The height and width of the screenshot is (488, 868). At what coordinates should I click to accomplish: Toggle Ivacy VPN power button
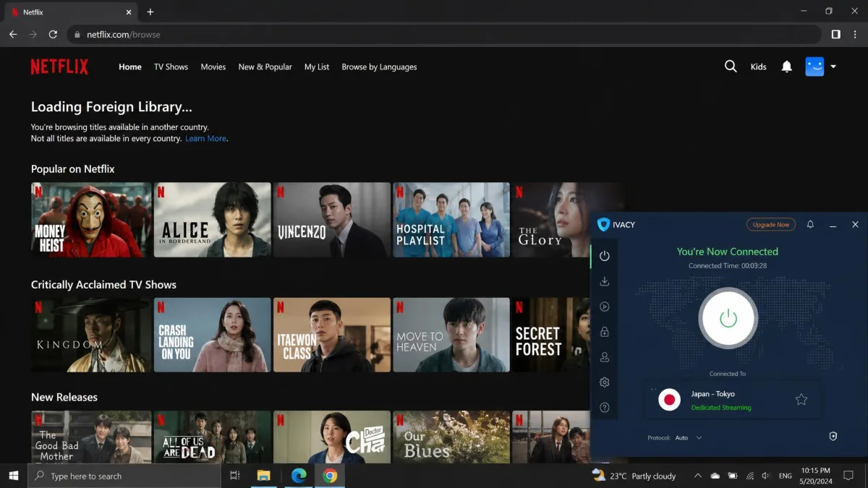(x=728, y=318)
